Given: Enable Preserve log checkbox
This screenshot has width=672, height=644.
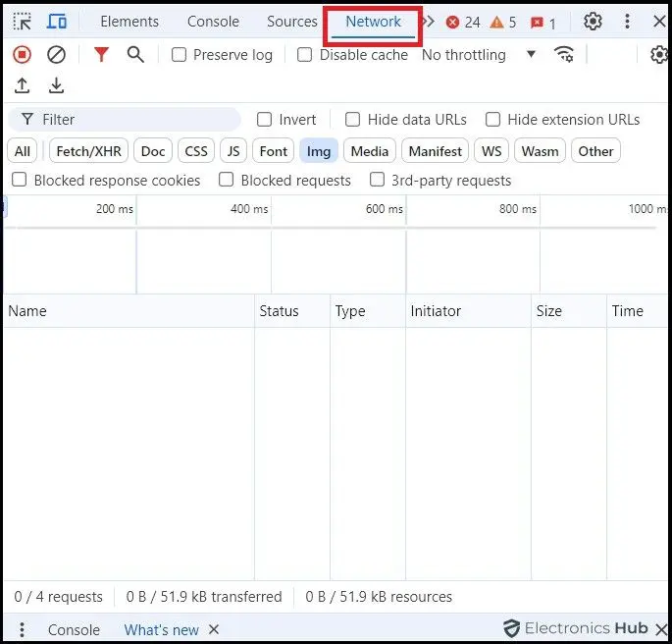Looking at the screenshot, I should click(179, 55).
